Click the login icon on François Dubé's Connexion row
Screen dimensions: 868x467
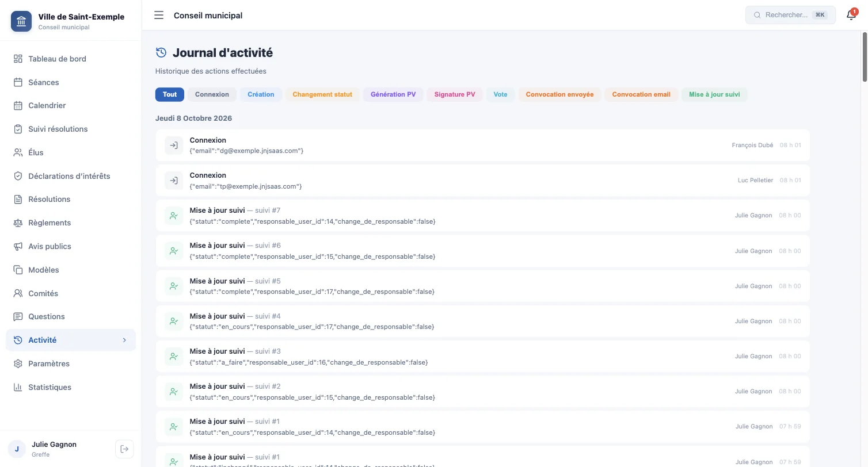point(174,145)
